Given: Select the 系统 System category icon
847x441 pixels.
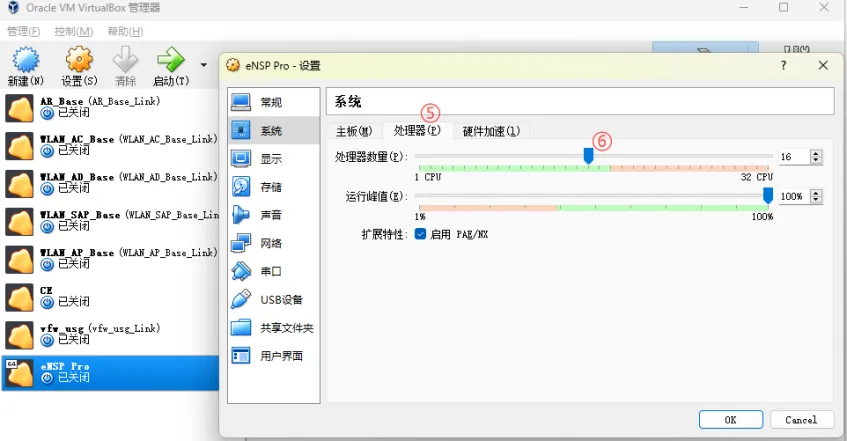Looking at the screenshot, I should click(x=241, y=130).
